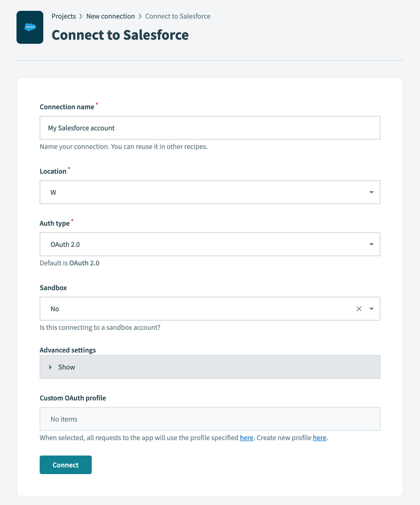Follow the create new profile 'here' link
The image size is (420, 505).
(x=320, y=437)
